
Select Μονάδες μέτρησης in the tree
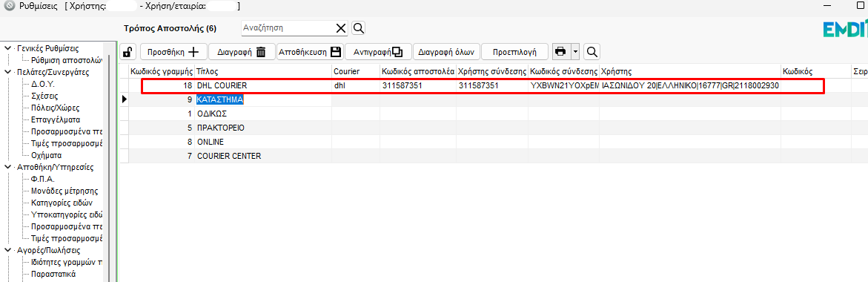(x=64, y=191)
